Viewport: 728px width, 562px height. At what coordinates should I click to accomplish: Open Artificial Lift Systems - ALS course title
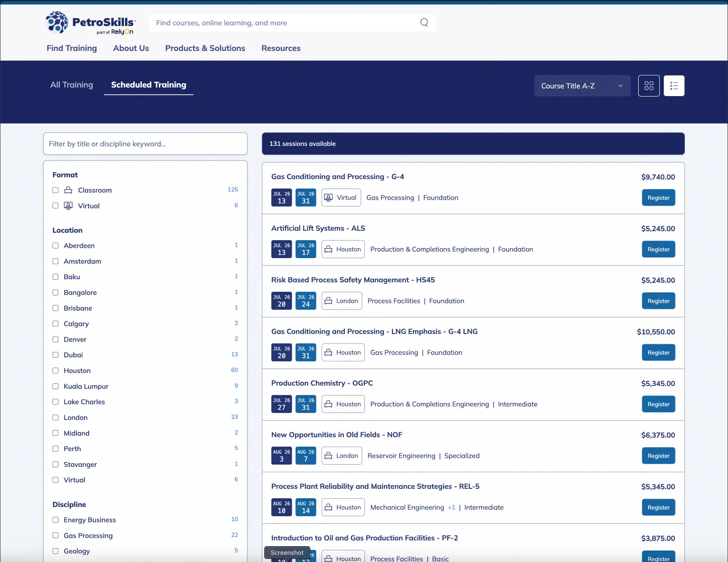pyautogui.click(x=318, y=228)
